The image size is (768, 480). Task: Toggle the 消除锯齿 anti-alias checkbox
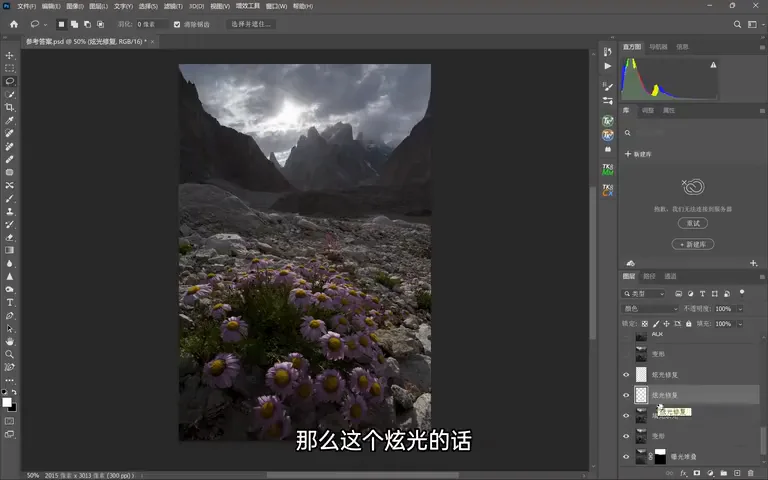point(177,24)
